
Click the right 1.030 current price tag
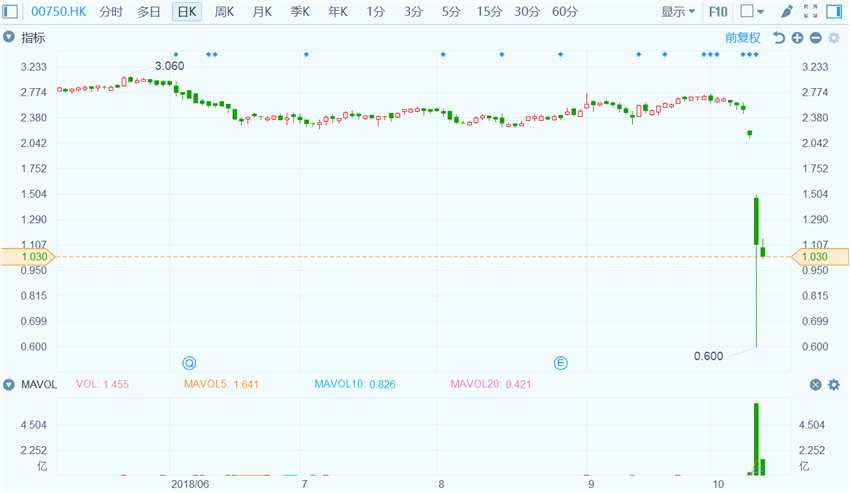820,257
